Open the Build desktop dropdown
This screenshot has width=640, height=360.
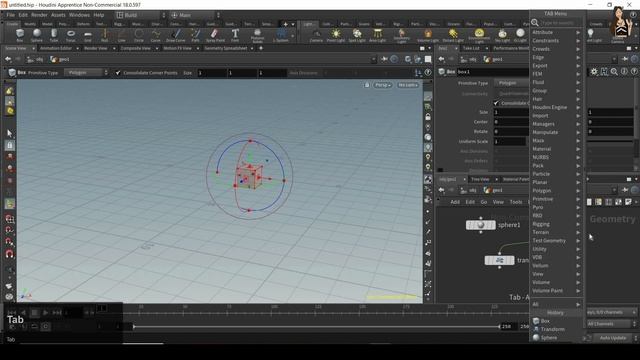(x=141, y=15)
